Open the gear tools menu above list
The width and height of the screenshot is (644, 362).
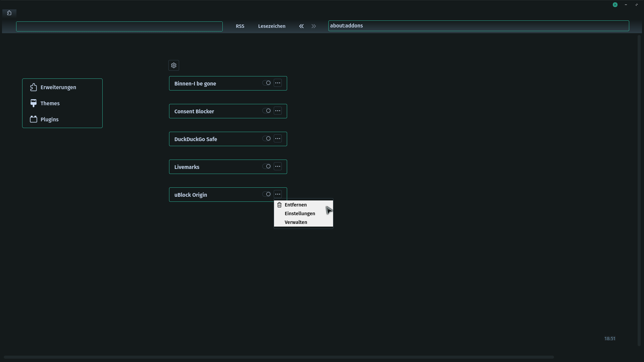(174, 65)
